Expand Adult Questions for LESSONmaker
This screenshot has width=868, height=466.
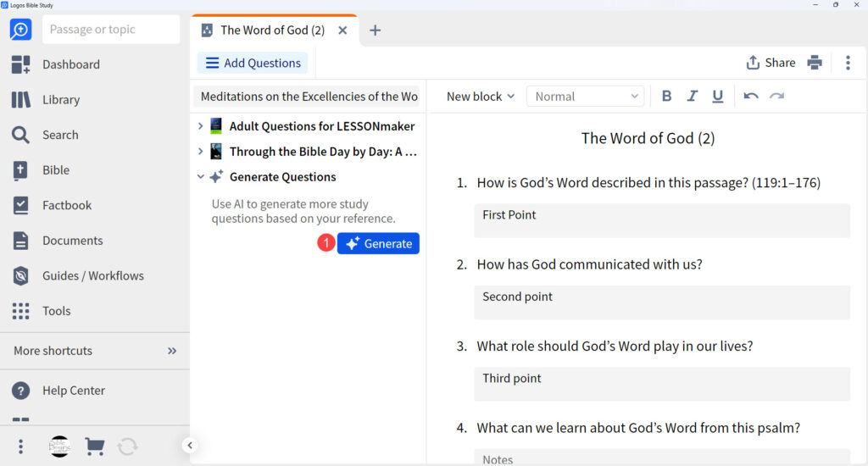pyautogui.click(x=200, y=126)
